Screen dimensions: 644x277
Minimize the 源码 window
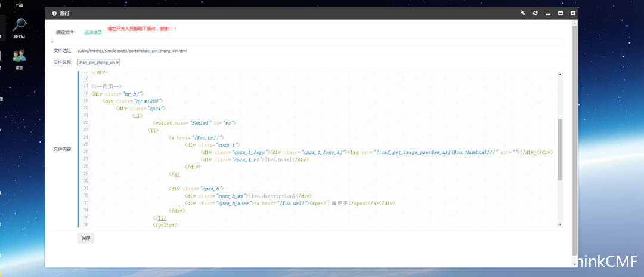tap(548, 14)
